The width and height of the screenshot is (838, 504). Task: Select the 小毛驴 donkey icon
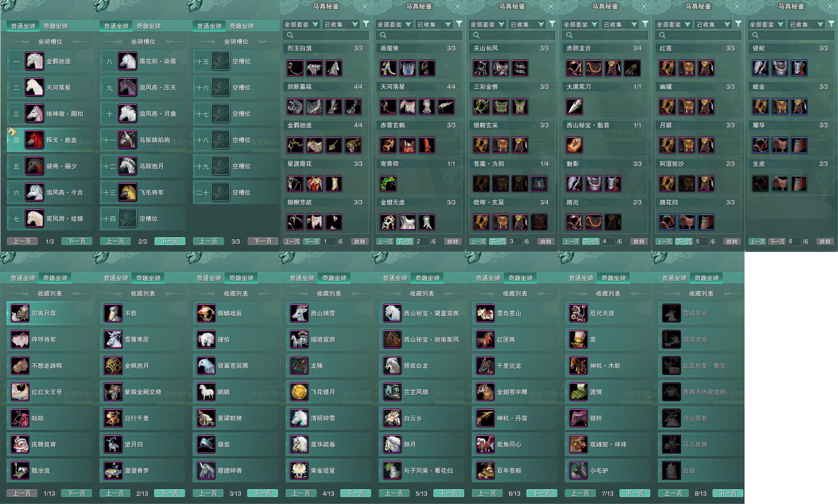[578, 470]
